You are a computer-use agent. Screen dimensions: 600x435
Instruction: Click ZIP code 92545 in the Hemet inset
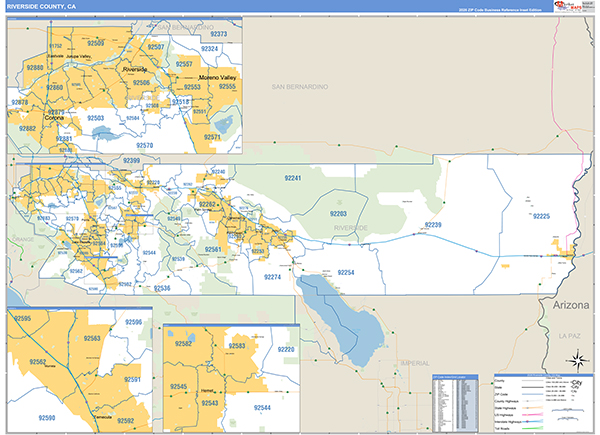click(x=178, y=386)
